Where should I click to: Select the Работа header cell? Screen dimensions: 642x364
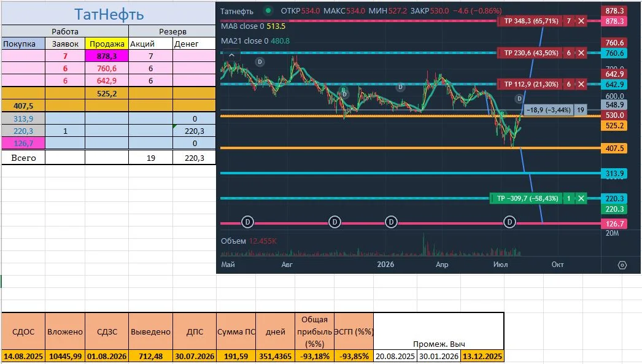point(65,31)
